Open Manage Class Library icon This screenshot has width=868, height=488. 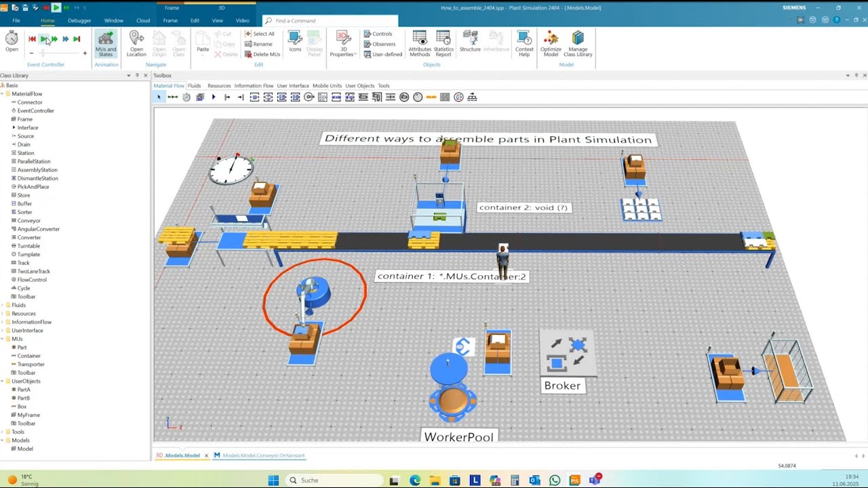[x=578, y=44]
